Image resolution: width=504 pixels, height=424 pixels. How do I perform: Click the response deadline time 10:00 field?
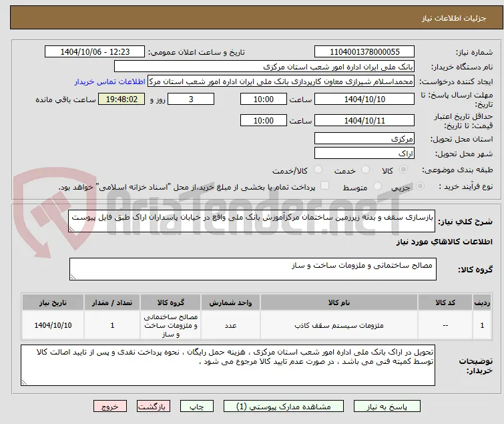click(264, 99)
